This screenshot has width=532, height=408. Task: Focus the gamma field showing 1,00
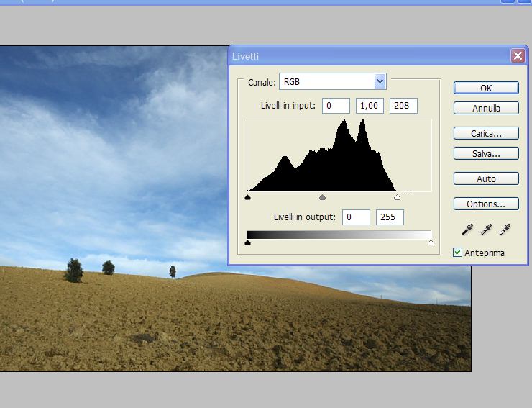[370, 106]
